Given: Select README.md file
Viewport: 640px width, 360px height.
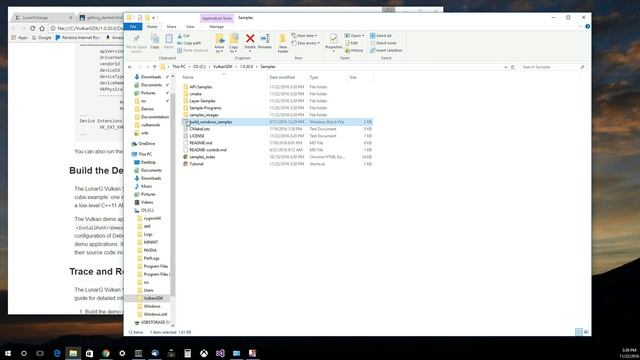Looking at the screenshot, I should point(200,143).
